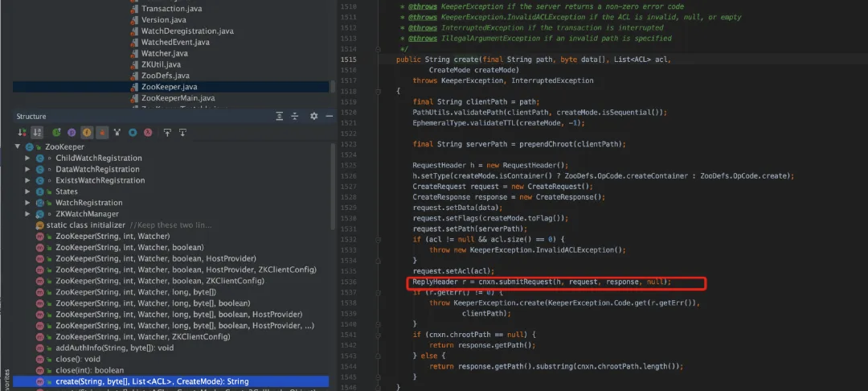Click method icon beside addAuthInfo(String, byte[])
The width and height of the screenshot is (868, 391).
[40, 348]
